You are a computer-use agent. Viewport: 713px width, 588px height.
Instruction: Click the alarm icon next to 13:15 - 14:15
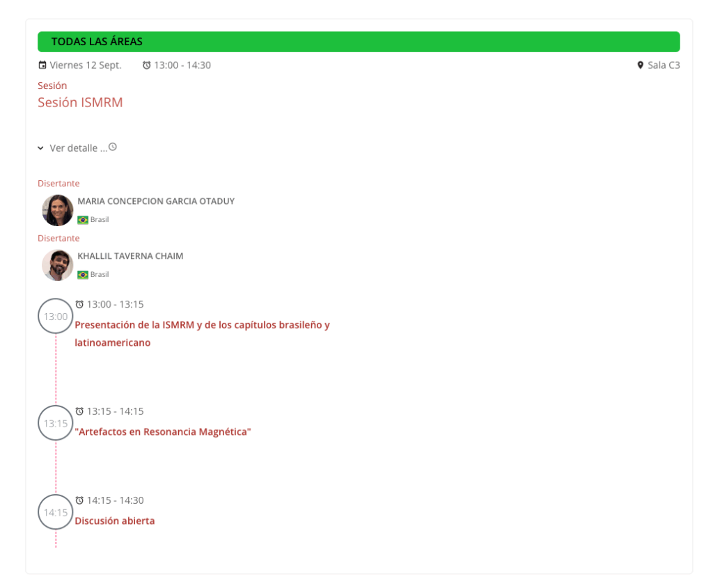tap(79, 411)
